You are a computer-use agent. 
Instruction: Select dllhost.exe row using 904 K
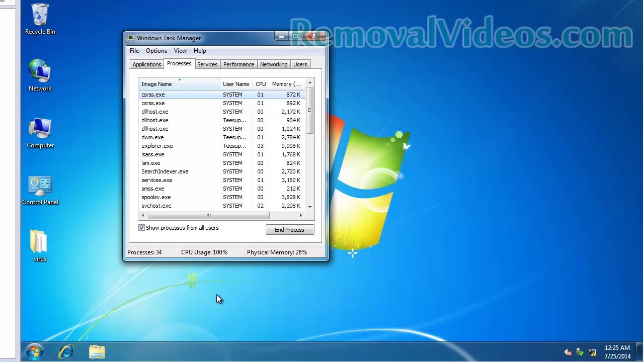221,120
